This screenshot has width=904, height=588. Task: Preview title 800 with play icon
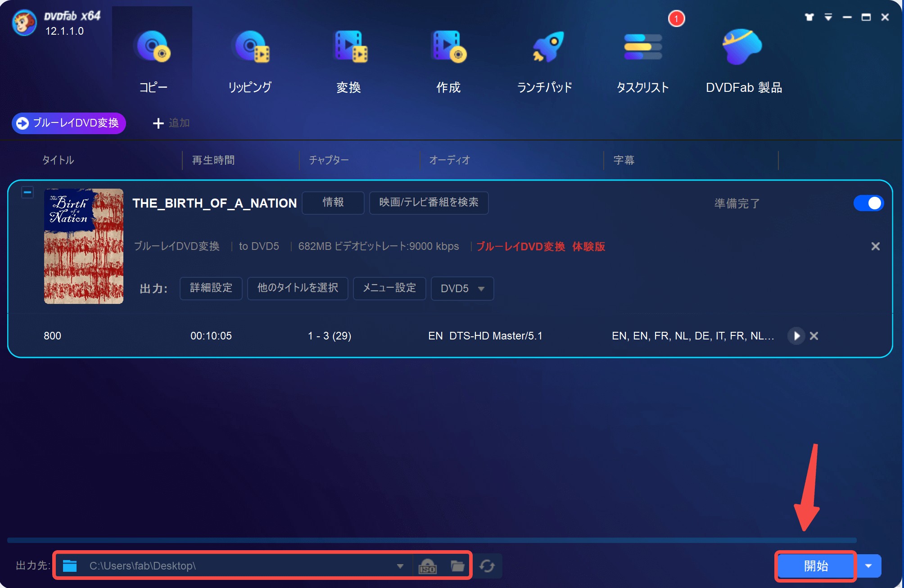point(796,336)
